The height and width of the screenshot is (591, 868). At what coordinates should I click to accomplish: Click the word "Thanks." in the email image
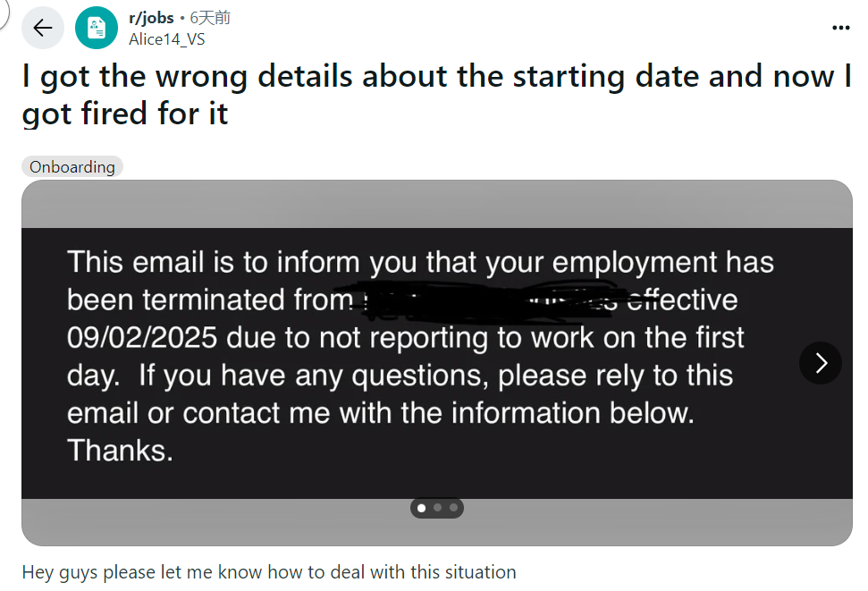pos(120,451)
